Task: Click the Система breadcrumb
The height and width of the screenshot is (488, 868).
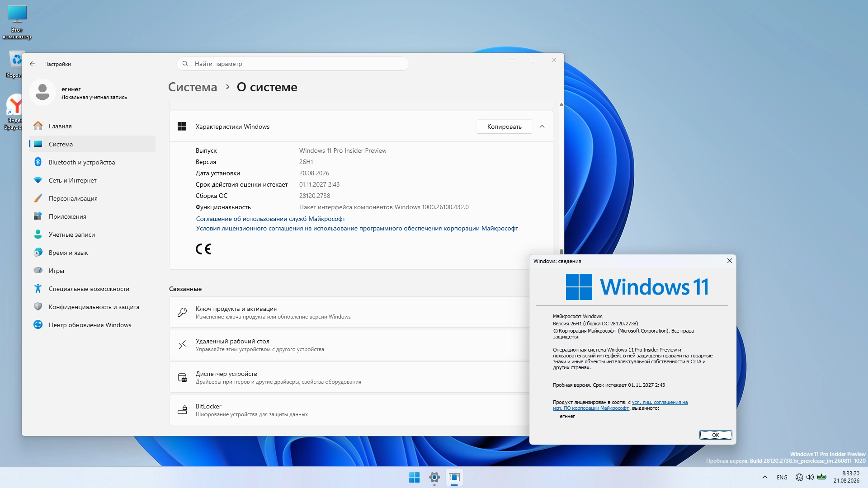Action: (x=193, y=87)
